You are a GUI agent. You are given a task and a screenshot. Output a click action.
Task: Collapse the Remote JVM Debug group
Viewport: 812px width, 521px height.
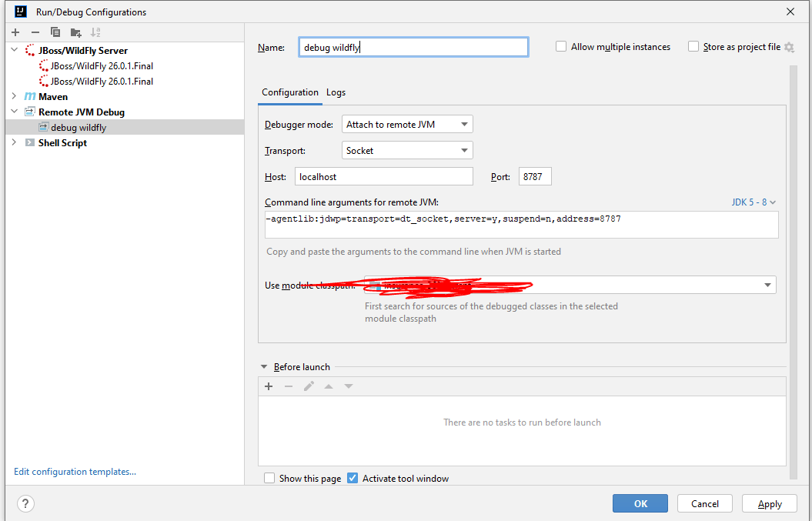13,112
